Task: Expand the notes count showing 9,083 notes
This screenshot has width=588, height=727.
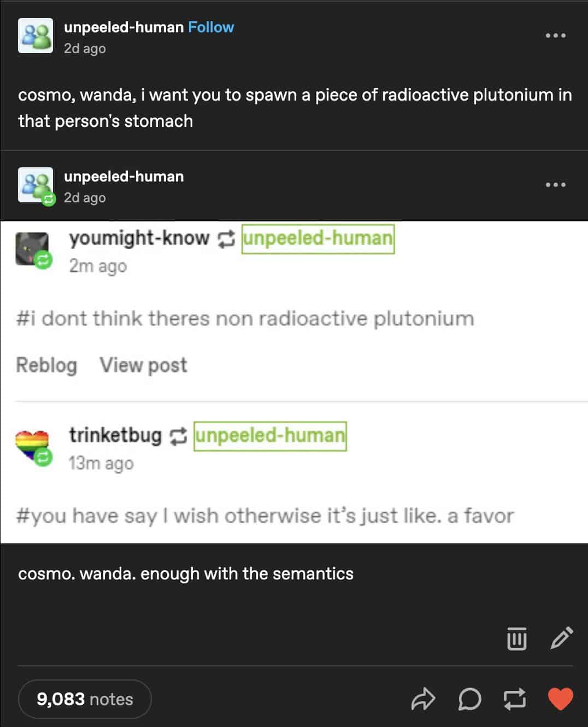Action: click(x=85, y=699)
